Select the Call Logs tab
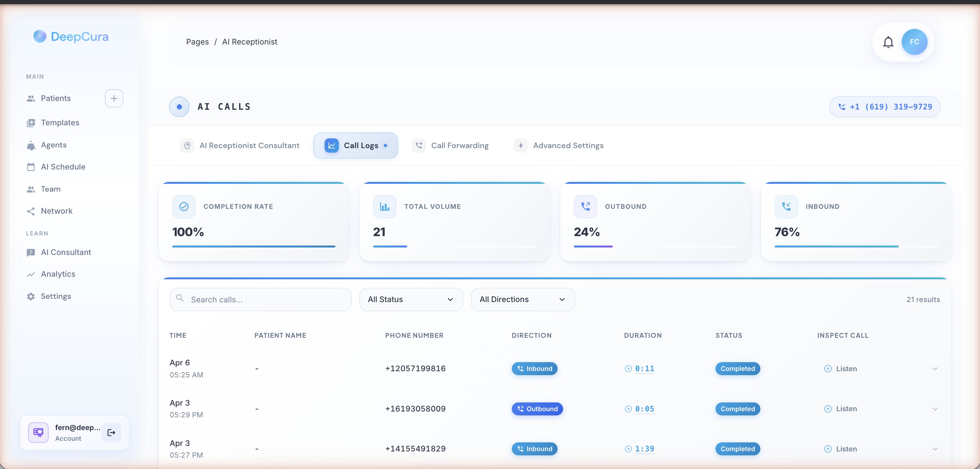Viewport: 980px width, 469px height. tap(356, 146)
